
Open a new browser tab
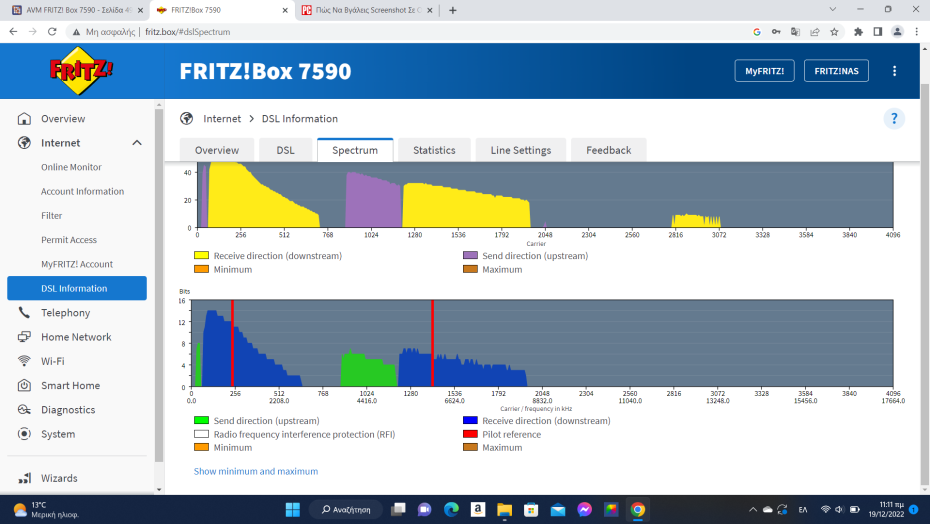coord(453,10)
